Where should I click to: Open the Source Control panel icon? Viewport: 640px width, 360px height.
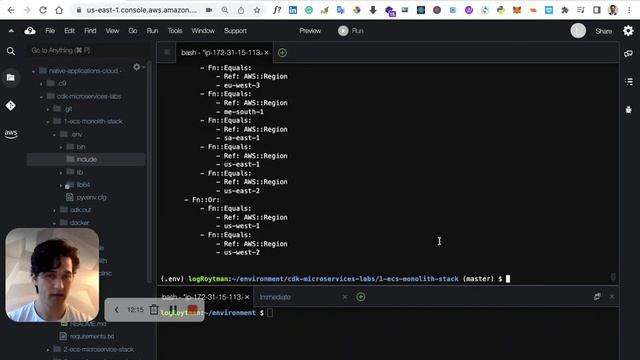(x=11, y=106)
